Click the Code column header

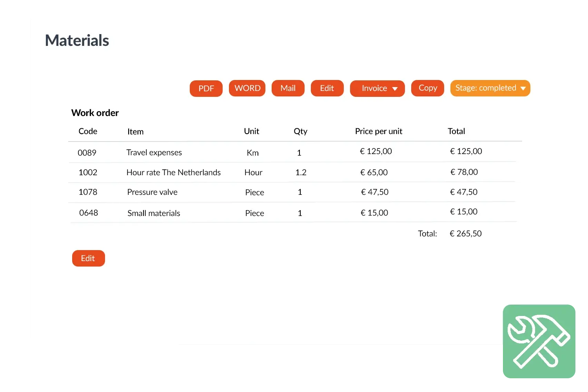tap(88, 131)
